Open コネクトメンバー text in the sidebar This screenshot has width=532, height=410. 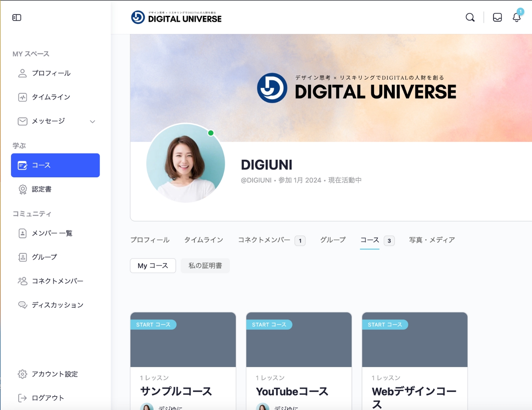(58, 281)
